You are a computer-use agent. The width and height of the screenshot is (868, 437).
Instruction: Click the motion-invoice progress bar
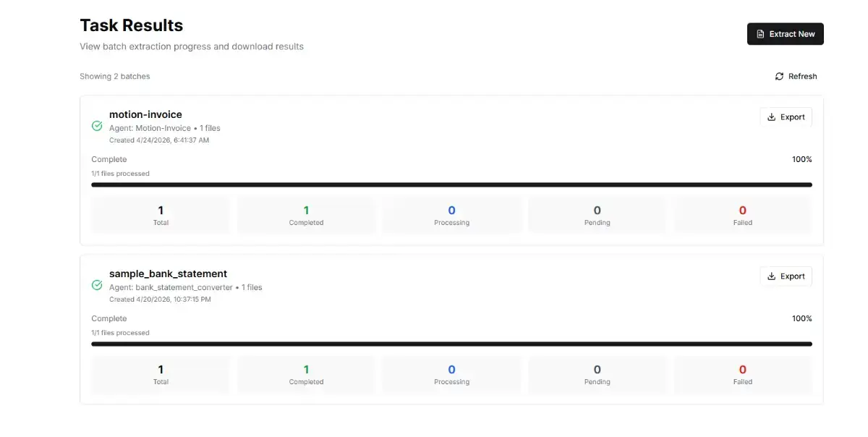(451, 184)
